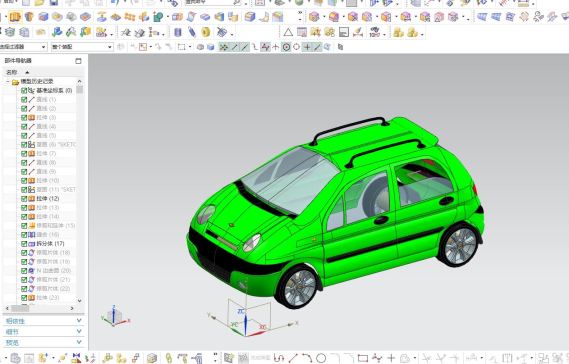Screen dimensions: 569x364
Task: Uncheck the 拉伸 (7) checkbox
Action: click(x=24, y=154)
